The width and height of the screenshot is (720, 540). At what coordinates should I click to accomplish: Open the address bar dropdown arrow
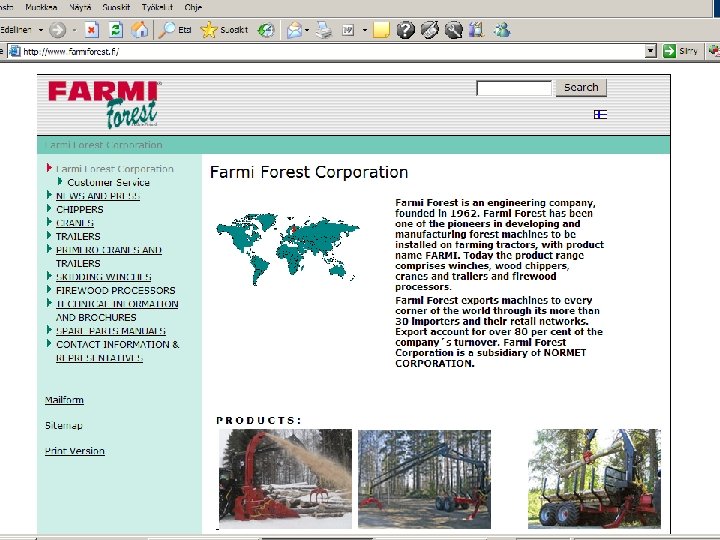click(x=650, y=51)
